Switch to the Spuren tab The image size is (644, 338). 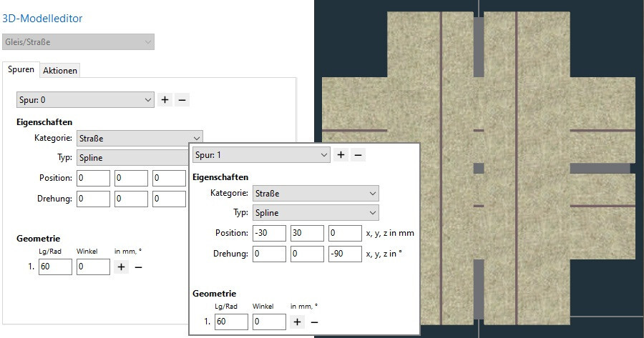[x=21, y=69]
